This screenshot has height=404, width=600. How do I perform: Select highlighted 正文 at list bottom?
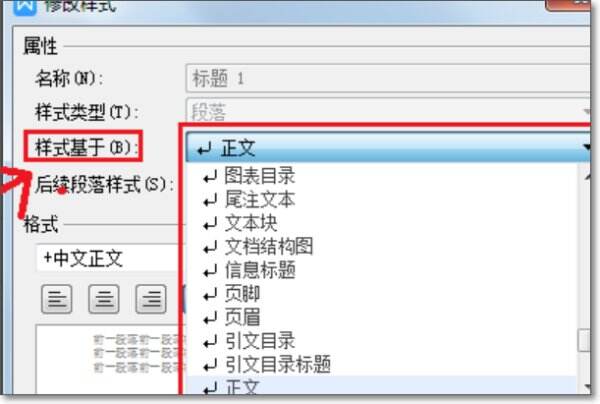(381, 386)
